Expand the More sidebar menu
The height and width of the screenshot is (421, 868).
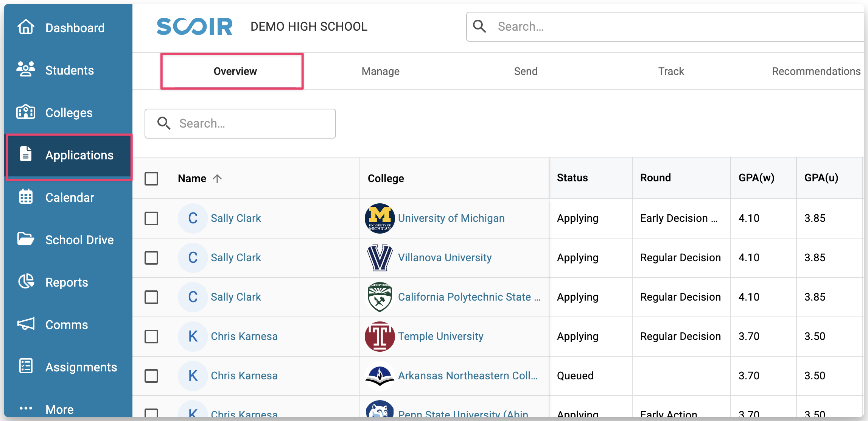59,409
